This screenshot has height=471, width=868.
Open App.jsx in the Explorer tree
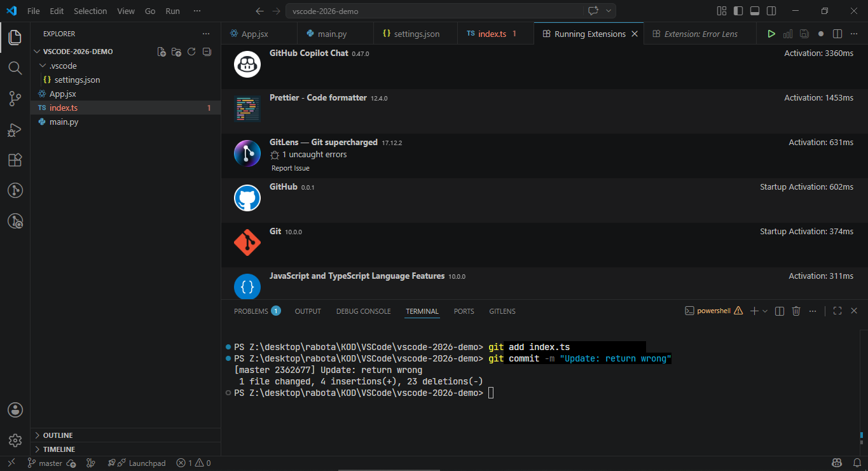tap(125, 94)
